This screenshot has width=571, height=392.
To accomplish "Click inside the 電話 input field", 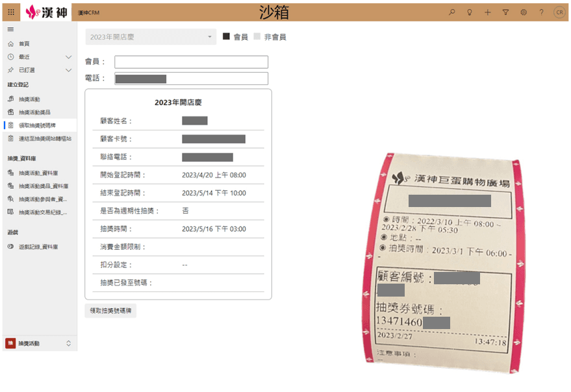I will pos(191,79).
